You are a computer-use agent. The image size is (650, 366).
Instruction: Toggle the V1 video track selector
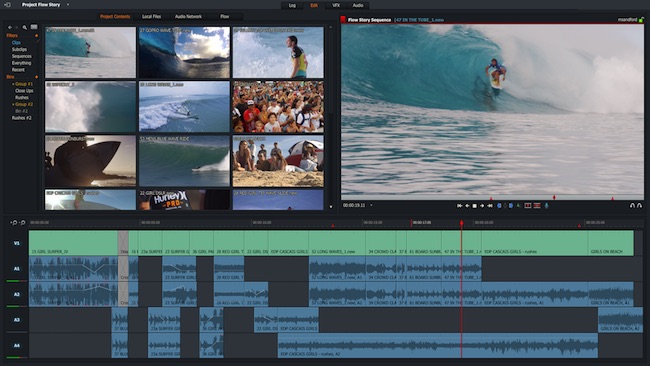[x=17, y=243]
